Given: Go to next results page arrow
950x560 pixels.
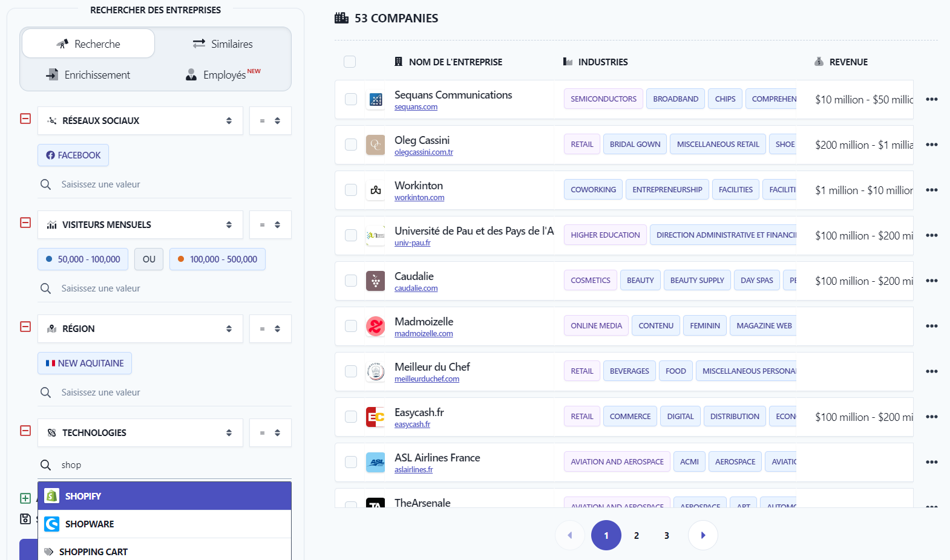Looking at the screenshot, I should 703,535.
